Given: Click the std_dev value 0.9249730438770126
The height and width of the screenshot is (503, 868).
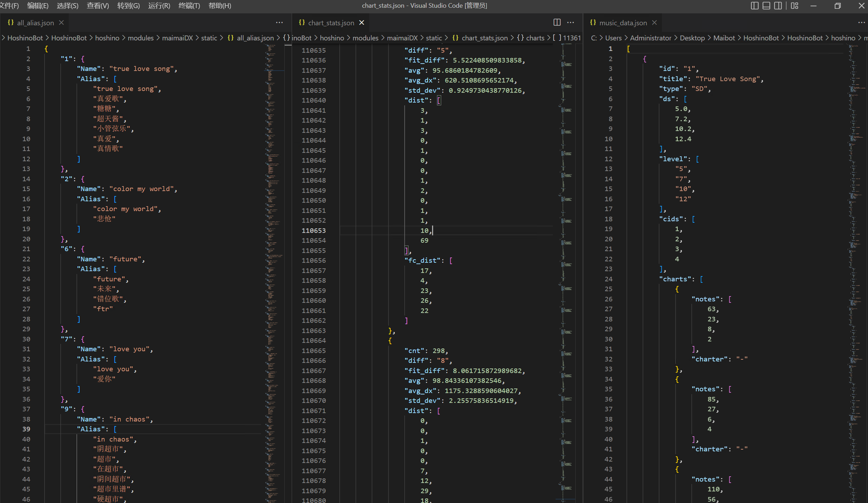Looking at the screenshot, I should point(485,90).
